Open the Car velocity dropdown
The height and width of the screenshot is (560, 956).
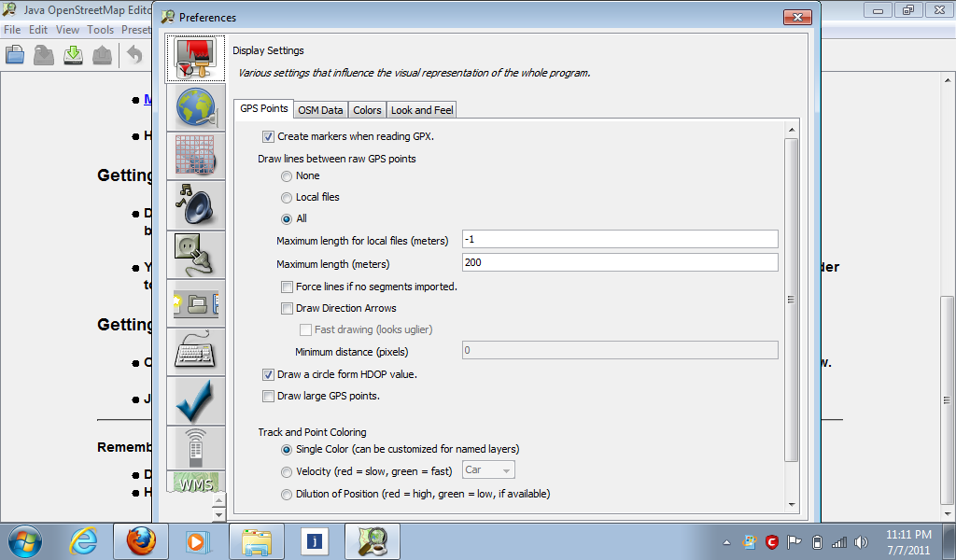tap(487, 470)
